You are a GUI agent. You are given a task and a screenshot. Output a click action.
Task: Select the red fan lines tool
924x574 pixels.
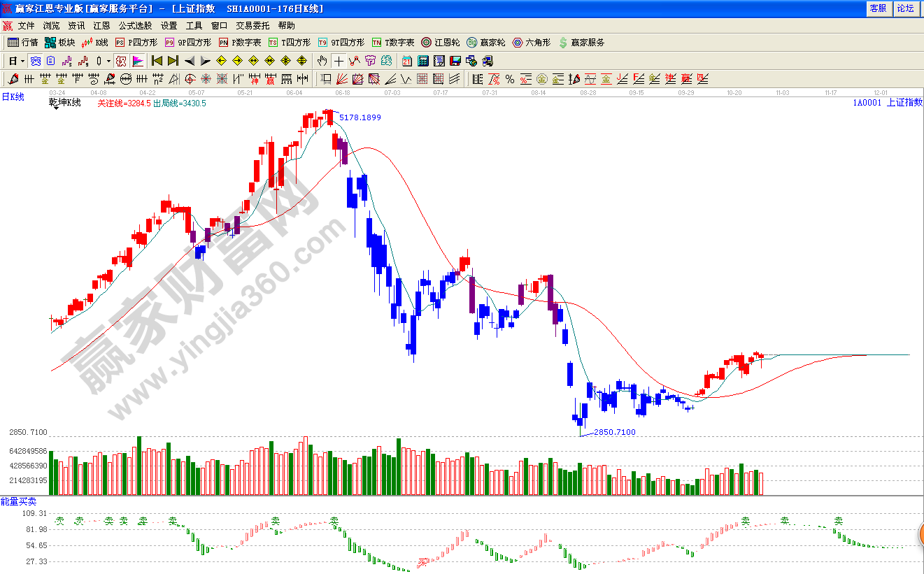pos(342,79)
